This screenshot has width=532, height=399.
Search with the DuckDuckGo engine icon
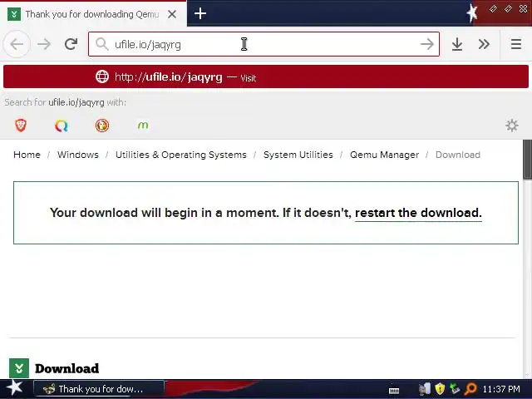point(102,126)
